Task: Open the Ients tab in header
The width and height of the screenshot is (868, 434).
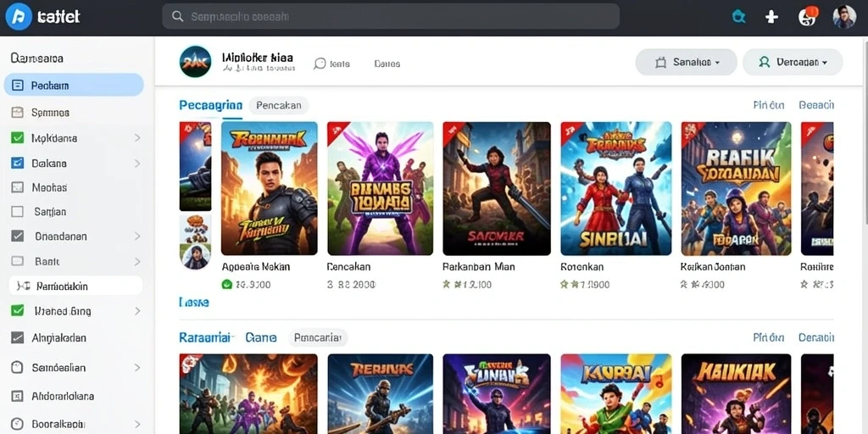Action: (x=339, y=64)
